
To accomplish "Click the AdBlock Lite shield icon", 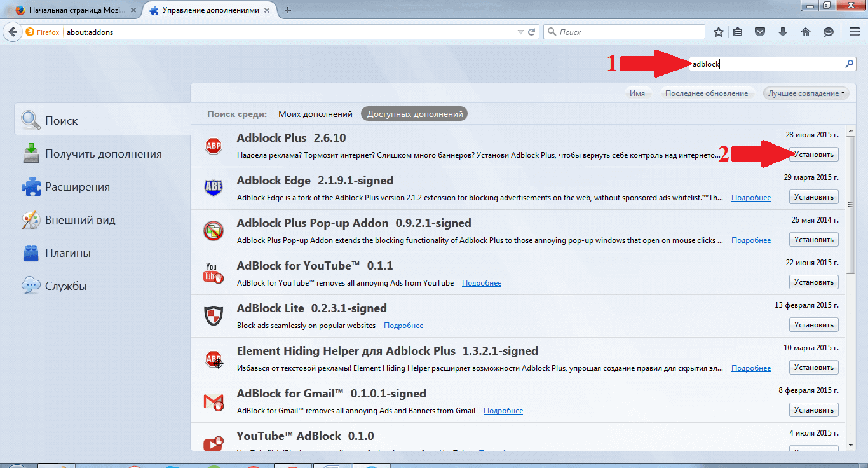I will pyautogui.click(x=214, y=316).
